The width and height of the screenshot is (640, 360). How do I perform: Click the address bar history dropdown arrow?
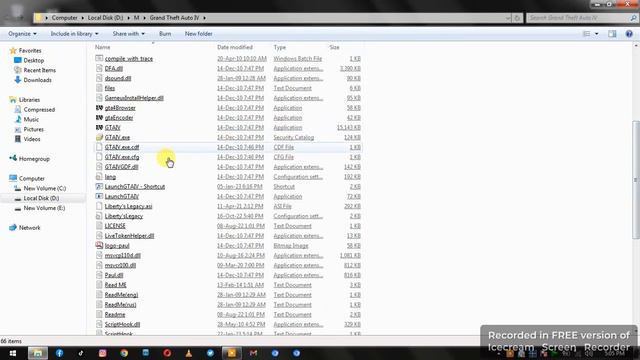tap(508, 18)
